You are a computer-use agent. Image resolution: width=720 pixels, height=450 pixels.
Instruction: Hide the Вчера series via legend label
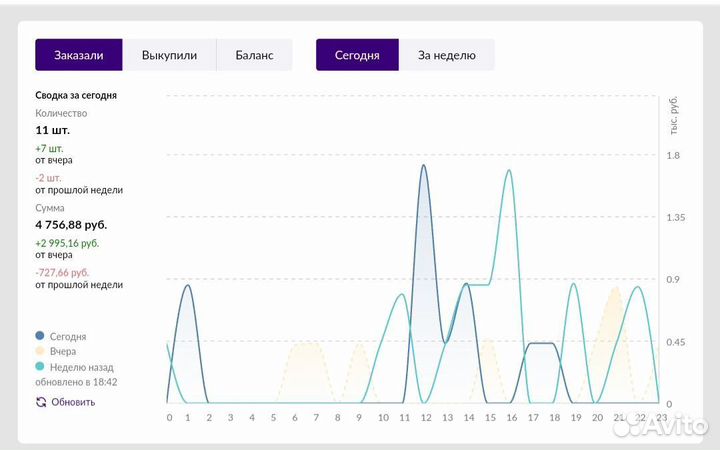point(62,352)
